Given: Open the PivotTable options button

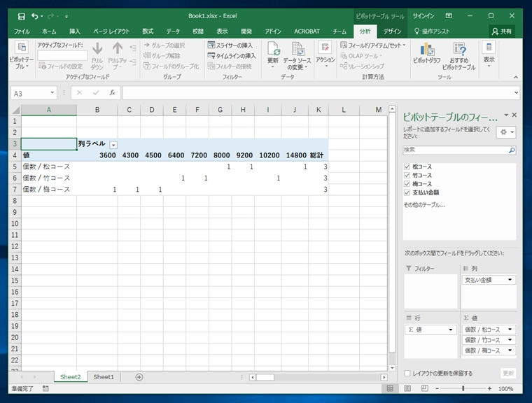Looking at the screenshot, I should pyautogui.click(x=22, y=55).
